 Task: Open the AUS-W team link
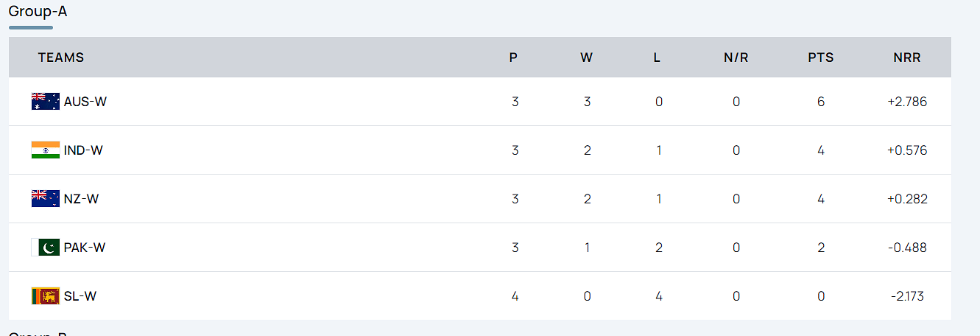point(85,102)
